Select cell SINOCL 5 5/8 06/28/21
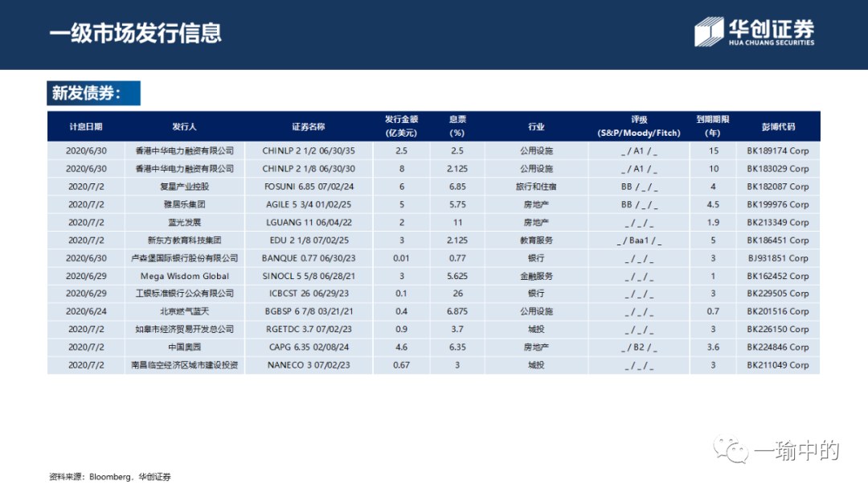Screen dimensions: 868x489 point(309,276)
